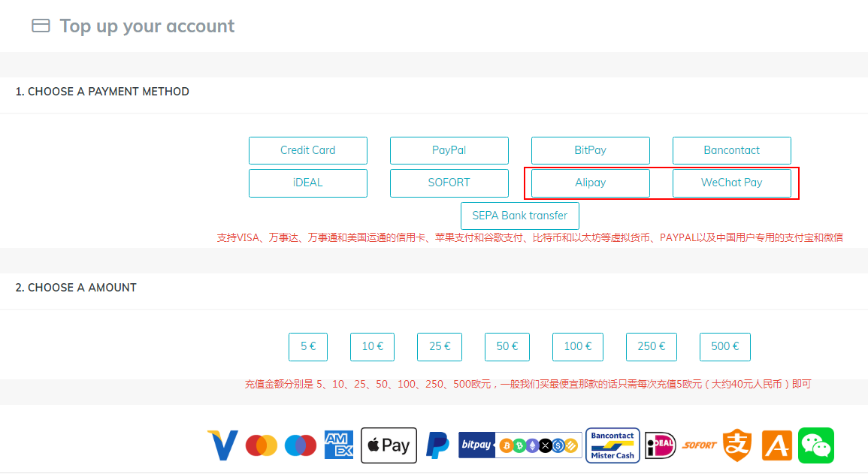Select the SOFORT payment button
The height and width of the screenshot is (474, 868).
pyautogui.click(x=449, y=183)
